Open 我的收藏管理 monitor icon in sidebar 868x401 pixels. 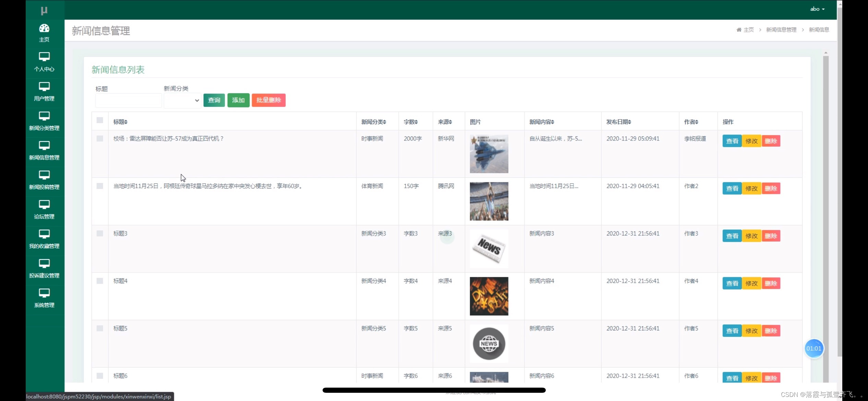click(44, 233)
